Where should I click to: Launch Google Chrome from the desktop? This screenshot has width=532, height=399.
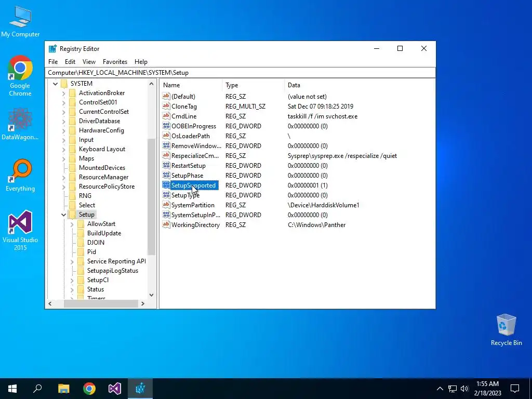(x=20, y=75)
